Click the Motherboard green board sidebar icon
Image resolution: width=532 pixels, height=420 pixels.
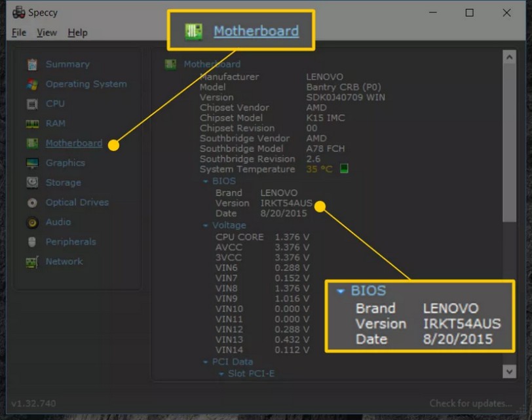[x=32, y=143]
